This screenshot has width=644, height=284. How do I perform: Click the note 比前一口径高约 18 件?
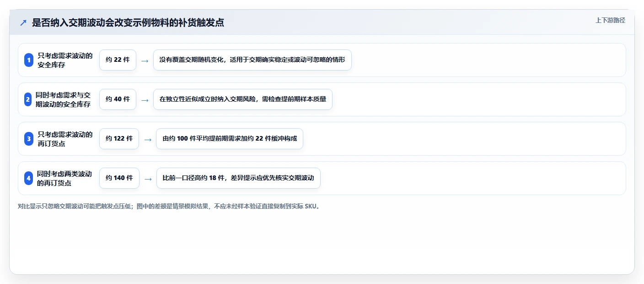[238, 178]
